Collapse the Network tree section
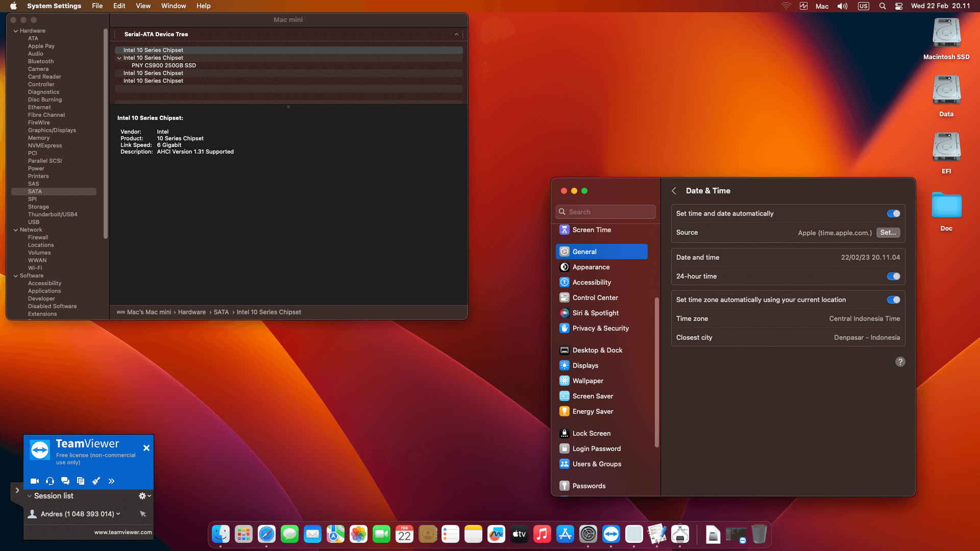The height and width of the screenshot is (551, 980). point(15,230)
